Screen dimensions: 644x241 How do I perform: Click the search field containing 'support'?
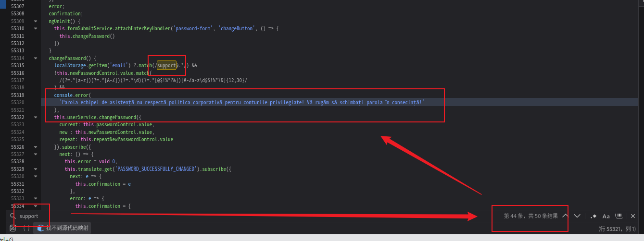point(250,216)
